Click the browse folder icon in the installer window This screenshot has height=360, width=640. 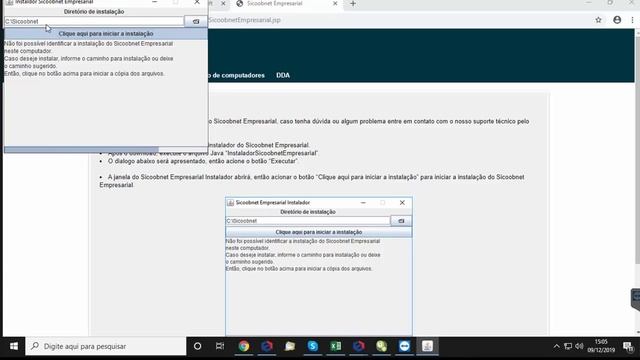pos(196,21)
